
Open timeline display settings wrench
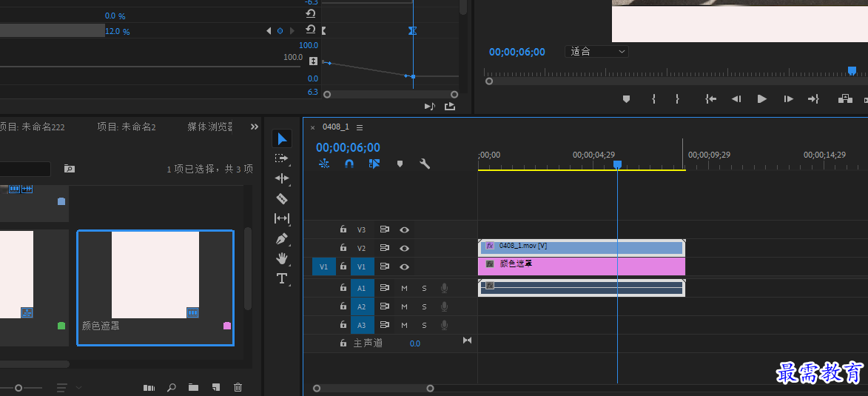click(x=425, y=164)
